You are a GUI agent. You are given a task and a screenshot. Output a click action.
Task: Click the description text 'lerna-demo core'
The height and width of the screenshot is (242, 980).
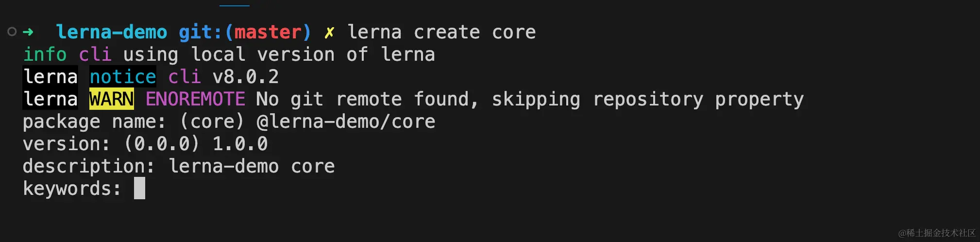pos(252,166)
